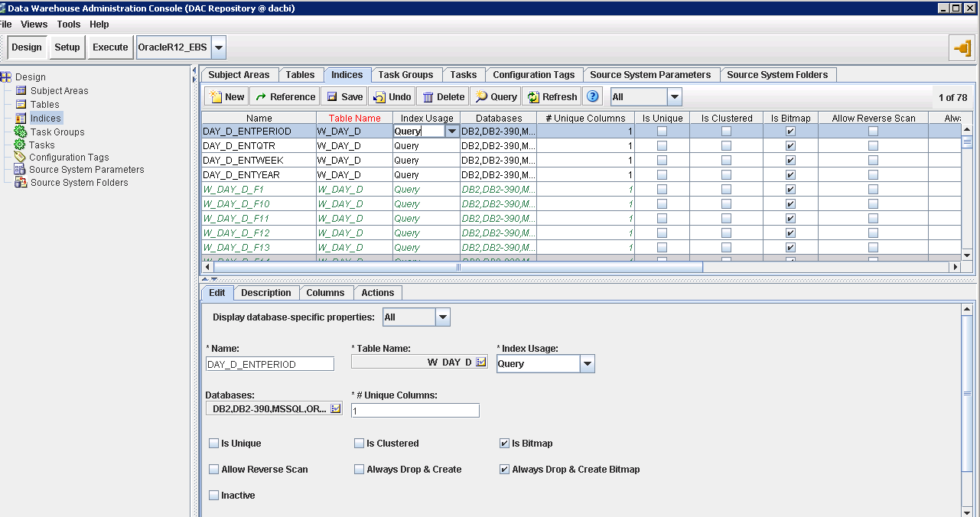
Task: Enable the Is Unique checkbox
Action: (213, 443)
